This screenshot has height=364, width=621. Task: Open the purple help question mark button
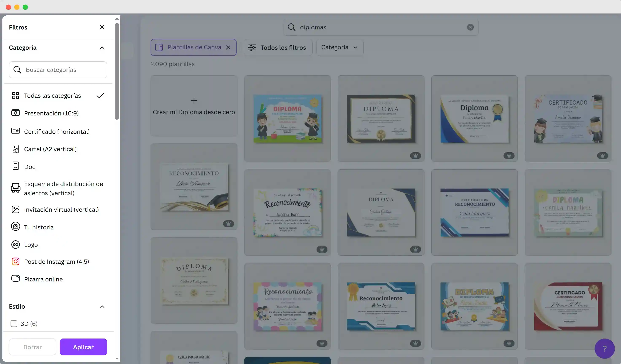605,348
